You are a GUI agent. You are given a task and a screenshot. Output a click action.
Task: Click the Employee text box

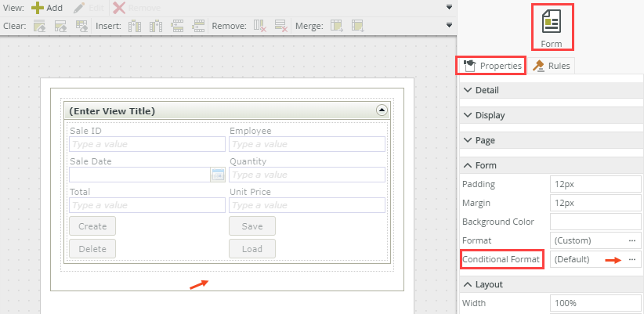pos(307,144)
